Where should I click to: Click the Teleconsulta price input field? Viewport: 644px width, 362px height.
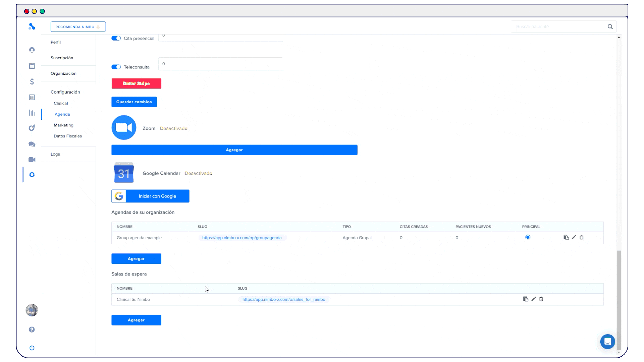click(x=220, y=64)
